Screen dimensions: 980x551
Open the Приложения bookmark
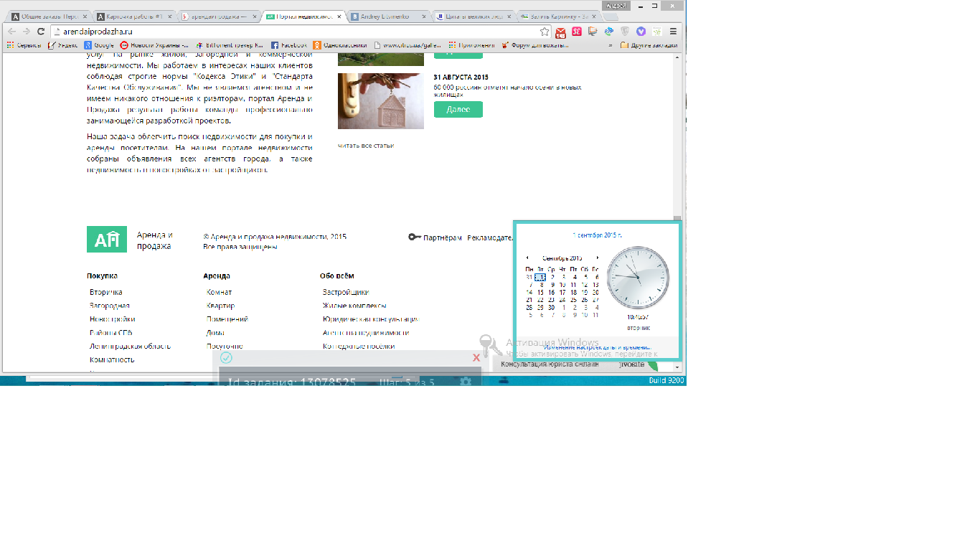point(472,45)
